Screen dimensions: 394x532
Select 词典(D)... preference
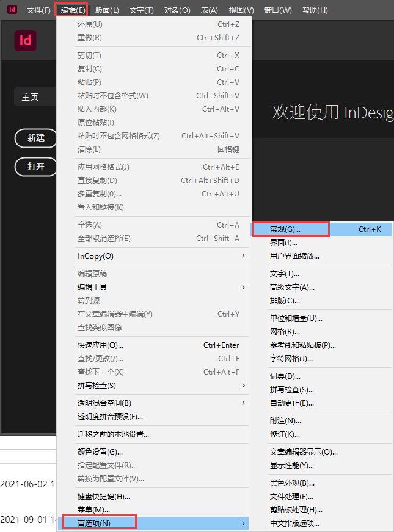point(321,376)
